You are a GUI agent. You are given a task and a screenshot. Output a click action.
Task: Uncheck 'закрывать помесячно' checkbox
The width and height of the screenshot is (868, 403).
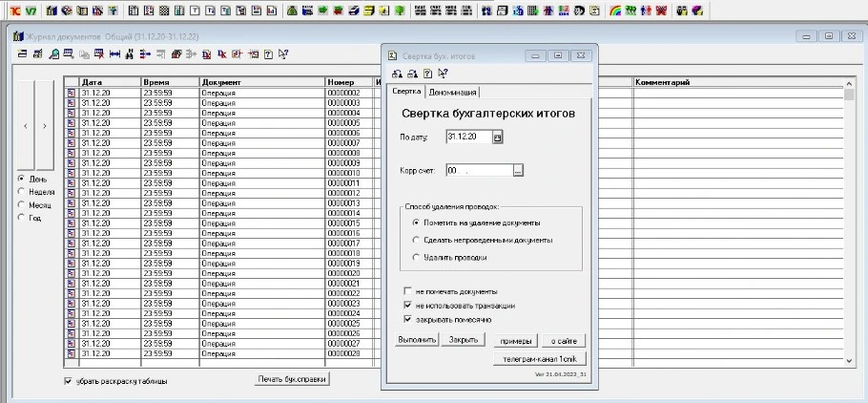pos(407,319)
